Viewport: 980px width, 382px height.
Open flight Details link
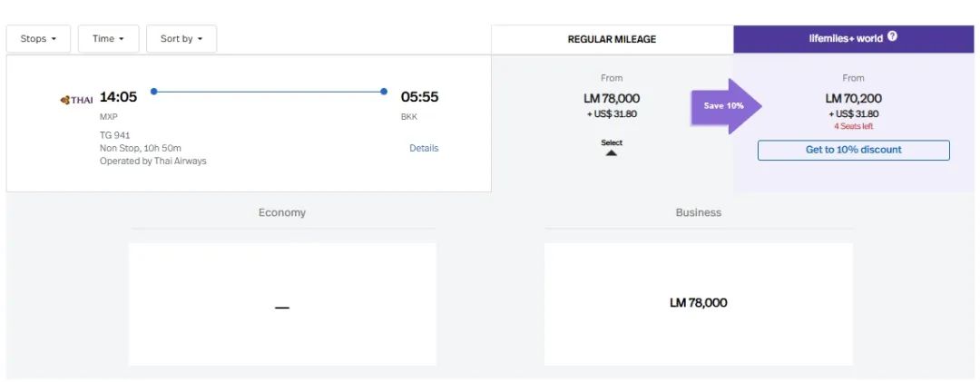click(x=424, y=148)
